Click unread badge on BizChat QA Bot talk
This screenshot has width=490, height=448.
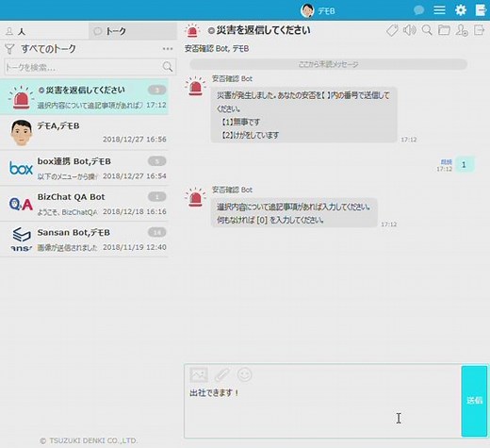(157, 197)
